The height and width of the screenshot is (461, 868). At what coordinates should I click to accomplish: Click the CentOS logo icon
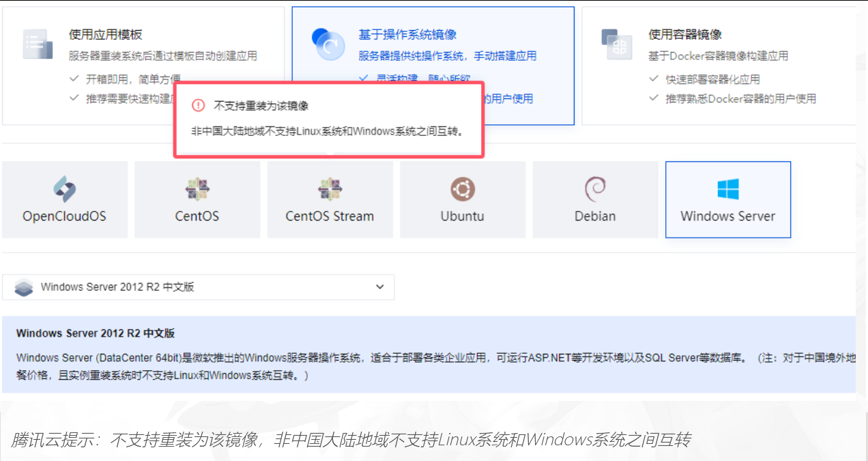click(197, 189)
